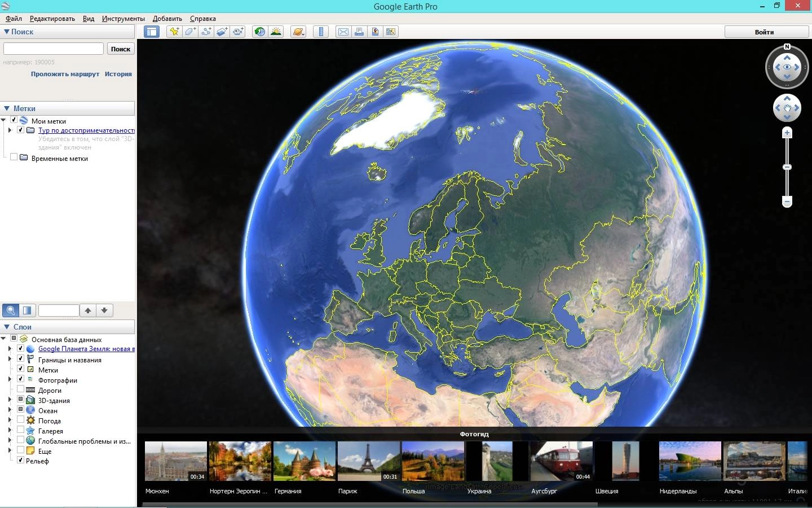The width and height of the screenshot is (812, 508).
Task: Open Google Планета Земля layer link
Action: coord(86,349)
